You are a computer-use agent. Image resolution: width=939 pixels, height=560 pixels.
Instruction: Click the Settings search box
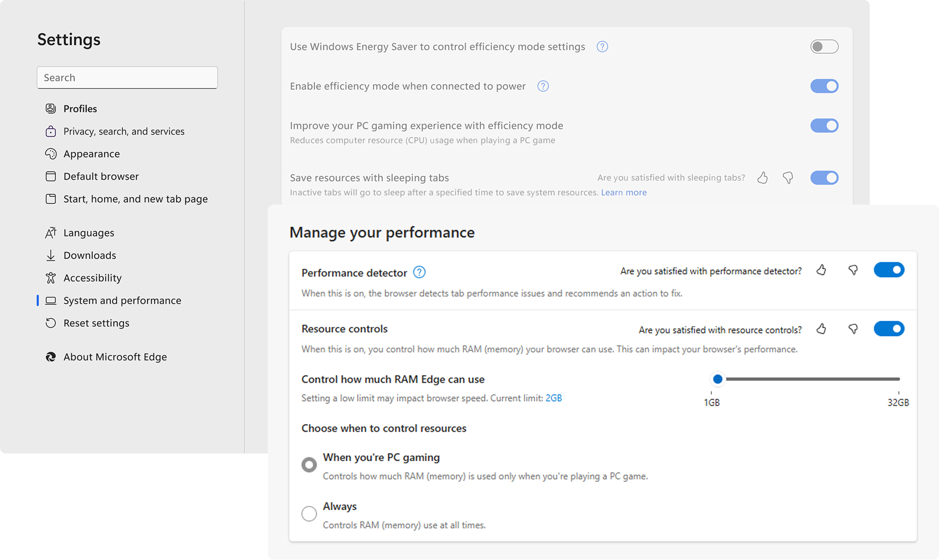[x=127, y=77]
